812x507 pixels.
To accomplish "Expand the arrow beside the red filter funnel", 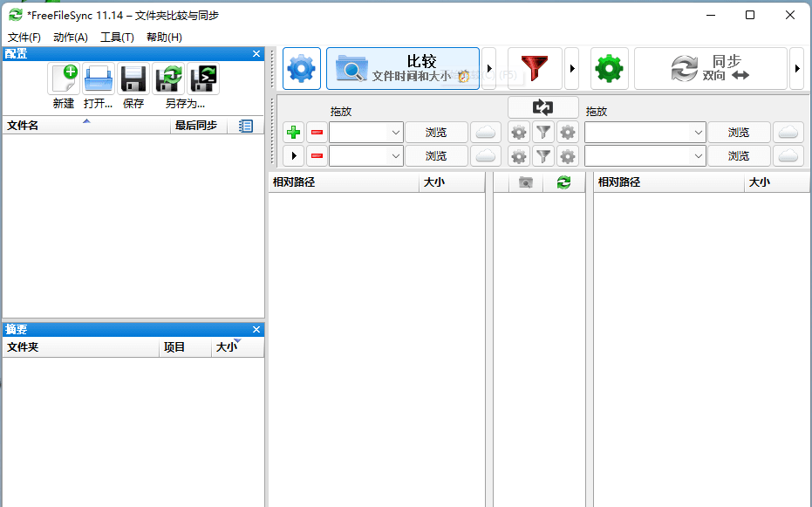I will [x=572, y=68].
